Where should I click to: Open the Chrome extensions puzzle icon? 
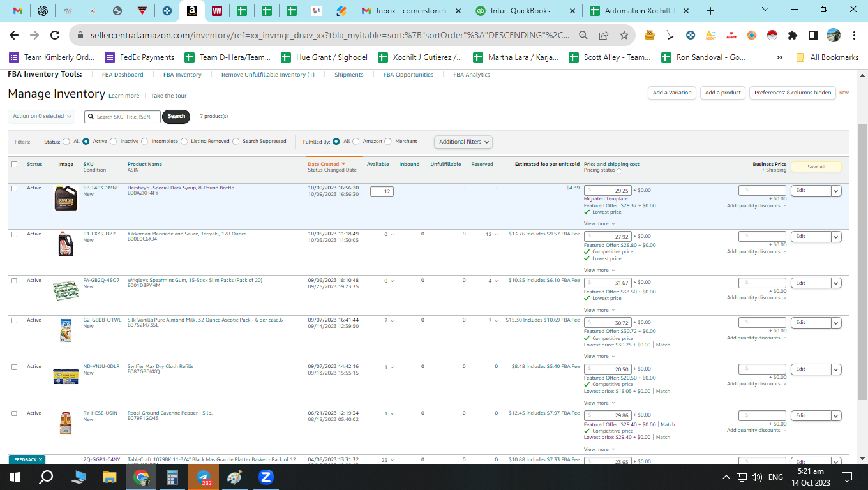coord(793,35)
